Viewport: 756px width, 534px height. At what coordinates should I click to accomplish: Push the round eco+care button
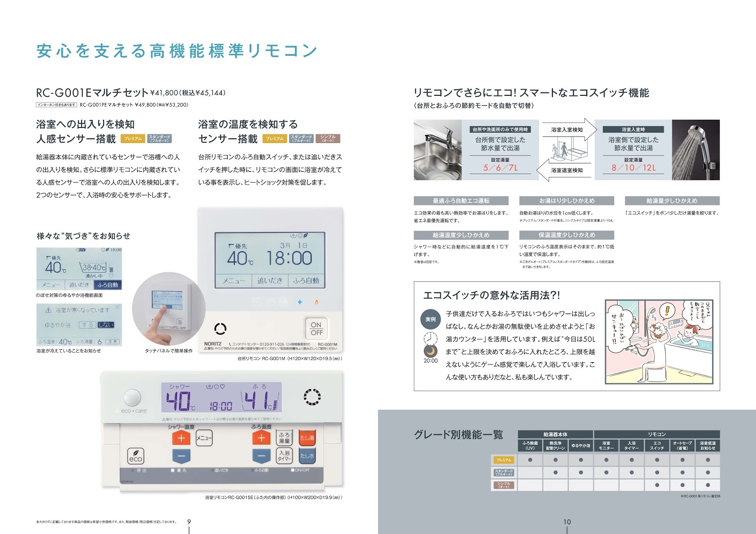[x=132, y=398]
